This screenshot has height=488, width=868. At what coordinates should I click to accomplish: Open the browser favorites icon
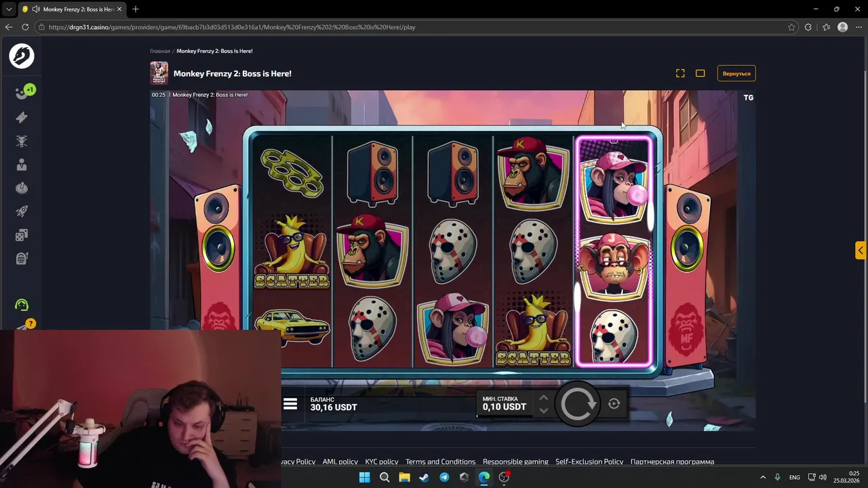(826, 27)
